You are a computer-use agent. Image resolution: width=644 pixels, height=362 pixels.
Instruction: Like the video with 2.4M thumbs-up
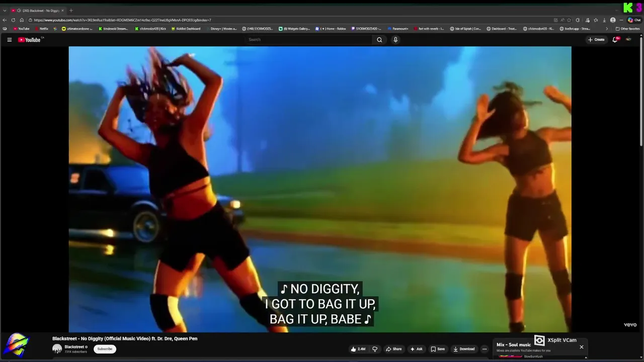click(x=358, y=349)
